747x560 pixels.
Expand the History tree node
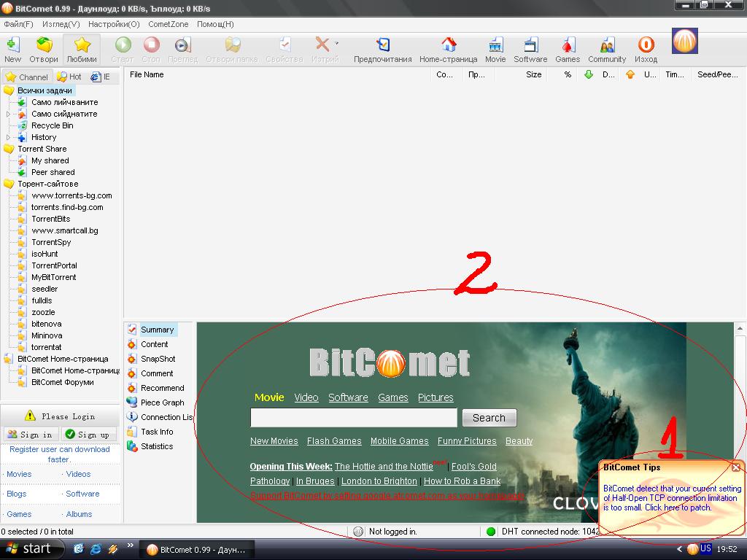[8, 138]
